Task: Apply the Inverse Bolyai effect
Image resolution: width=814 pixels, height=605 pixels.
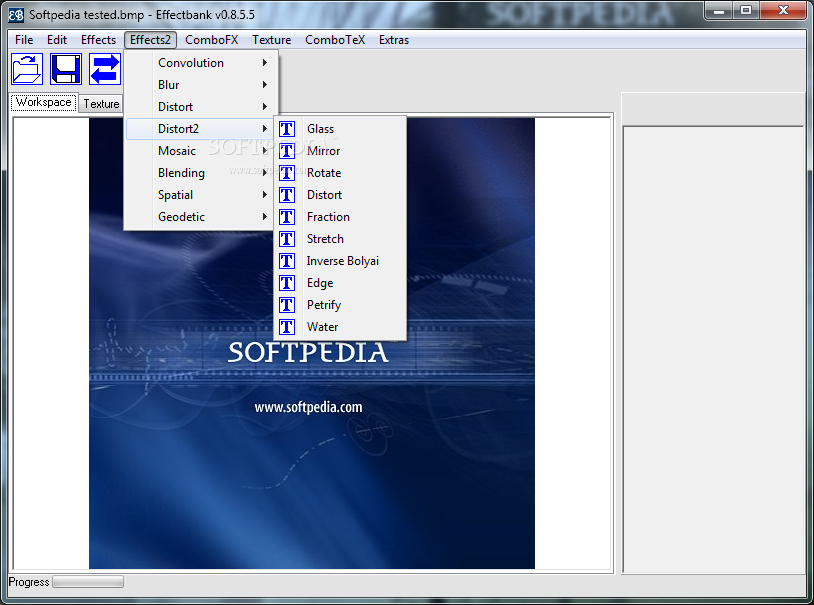Action: (340, 261)
